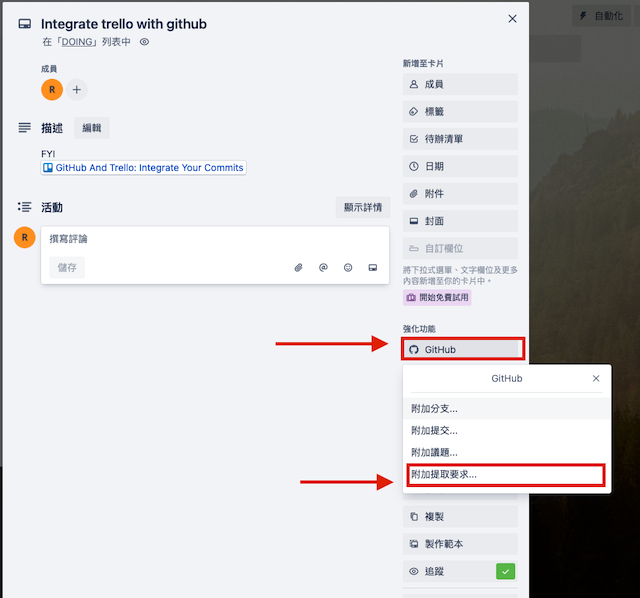
Task: Close the GitHub popup with its X
Action: pyautogui.click(x=596, y=378)
